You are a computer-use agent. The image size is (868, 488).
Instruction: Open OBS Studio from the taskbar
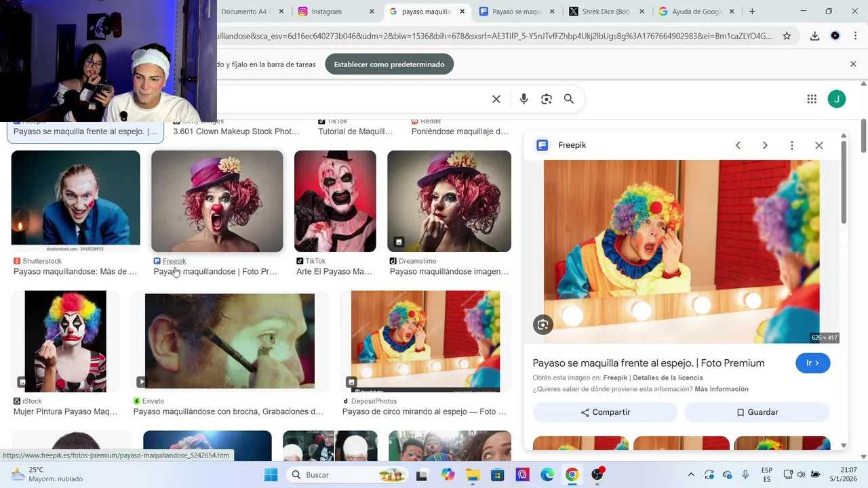coord(597,474)
